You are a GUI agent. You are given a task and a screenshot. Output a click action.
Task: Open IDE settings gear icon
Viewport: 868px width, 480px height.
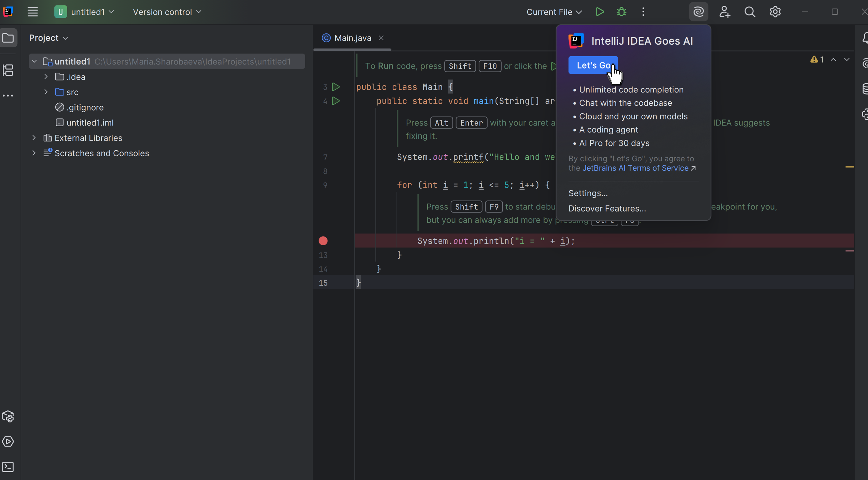point(775,12)
